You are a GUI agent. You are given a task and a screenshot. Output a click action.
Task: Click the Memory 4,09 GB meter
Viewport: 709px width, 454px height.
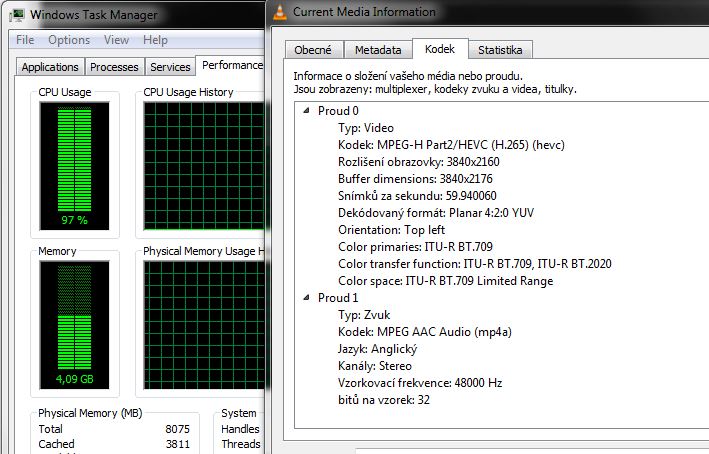75,325
